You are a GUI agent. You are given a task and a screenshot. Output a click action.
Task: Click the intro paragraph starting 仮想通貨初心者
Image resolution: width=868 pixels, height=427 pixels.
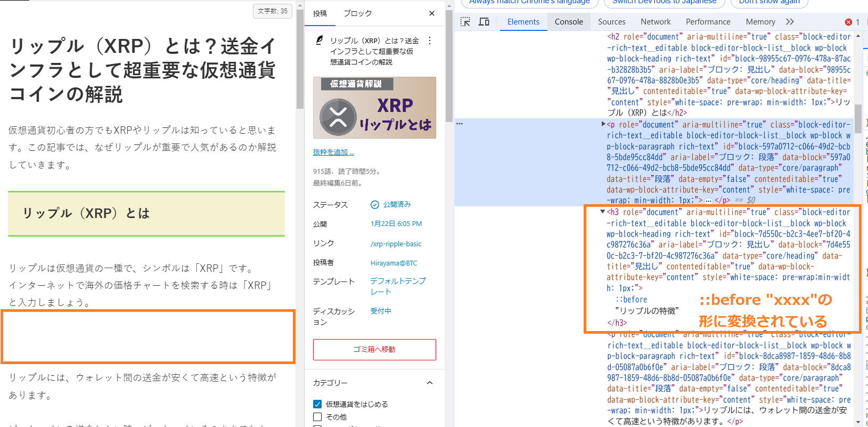143,147
